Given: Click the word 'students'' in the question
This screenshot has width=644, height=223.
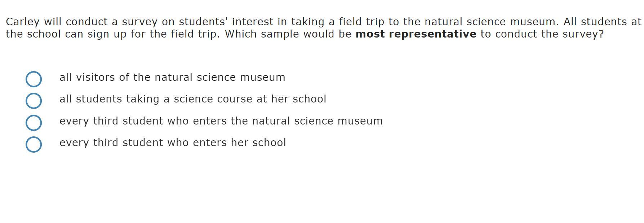Looking at the screenshot, I should (203, 22).
